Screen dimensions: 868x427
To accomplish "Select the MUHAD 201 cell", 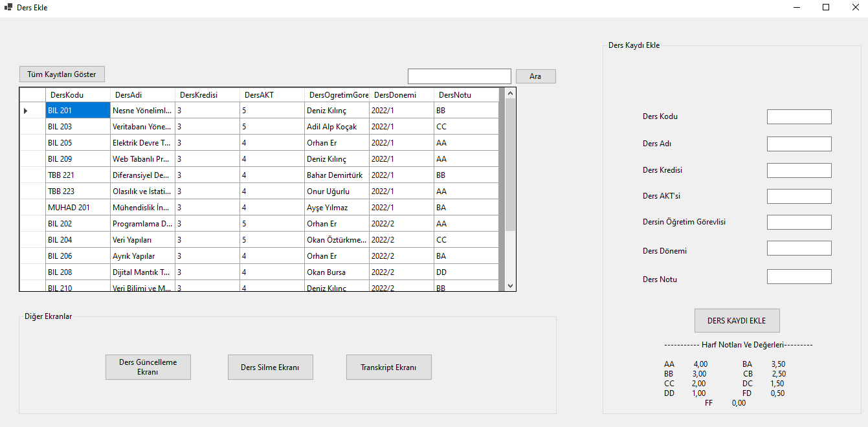I will point(78,208).
